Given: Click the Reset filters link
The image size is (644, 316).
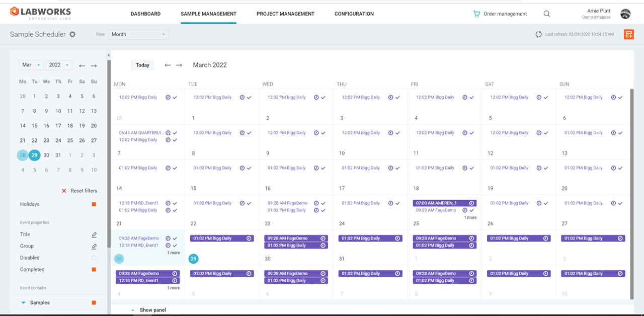Looking at the screenshot, I should pyautogui.click(x=79, y=191).
